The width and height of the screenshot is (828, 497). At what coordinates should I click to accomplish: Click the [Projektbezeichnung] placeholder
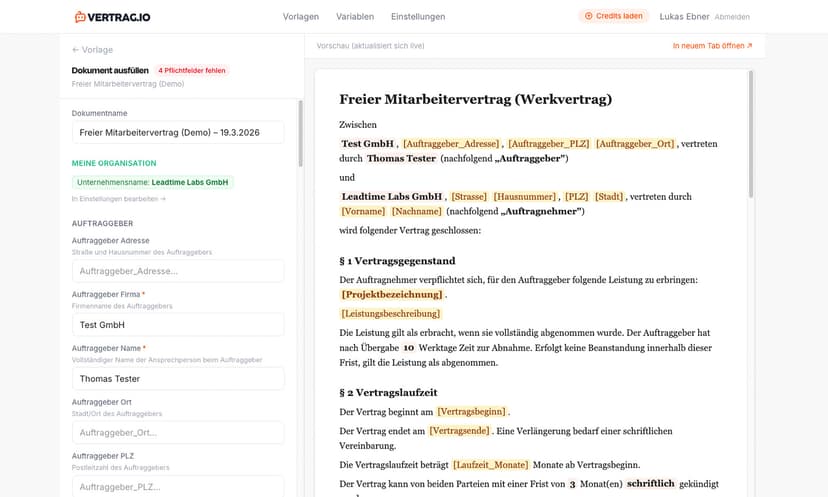coord(392,295)
